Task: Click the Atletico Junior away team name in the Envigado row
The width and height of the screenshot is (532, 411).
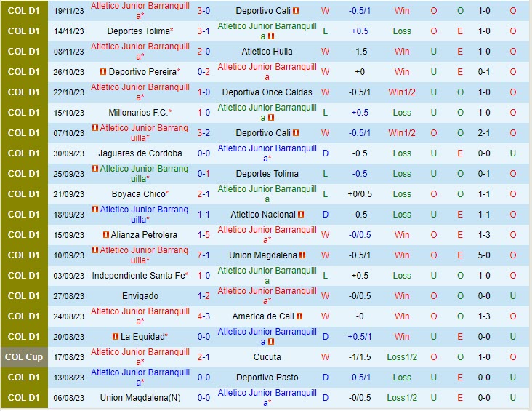Action: 267,296
